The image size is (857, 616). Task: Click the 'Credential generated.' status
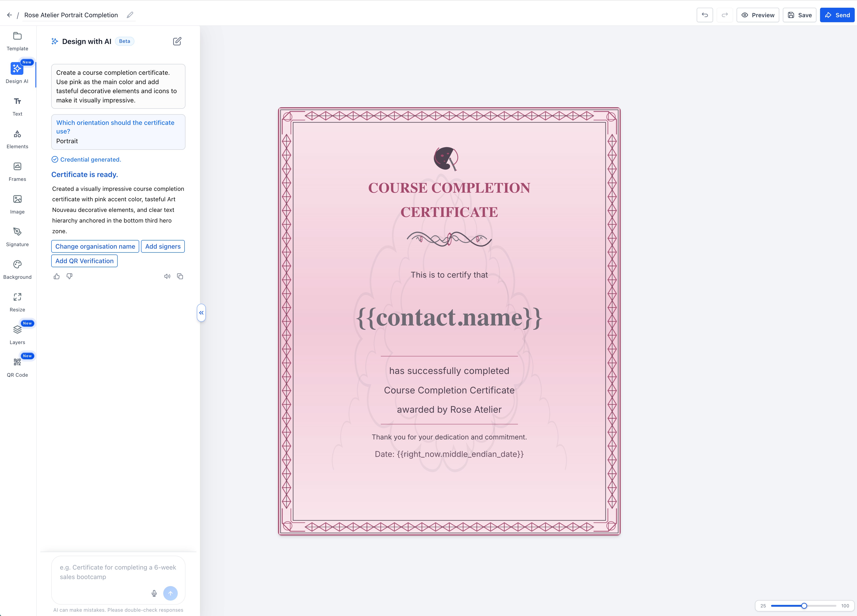click(87, 159)
